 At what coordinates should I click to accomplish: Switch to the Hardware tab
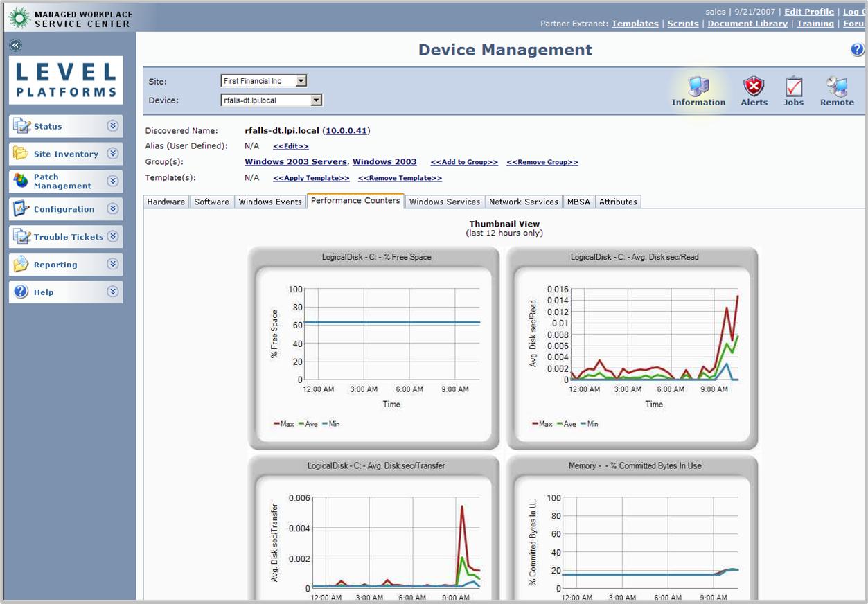pyautogui.click(x=166, y=202)
